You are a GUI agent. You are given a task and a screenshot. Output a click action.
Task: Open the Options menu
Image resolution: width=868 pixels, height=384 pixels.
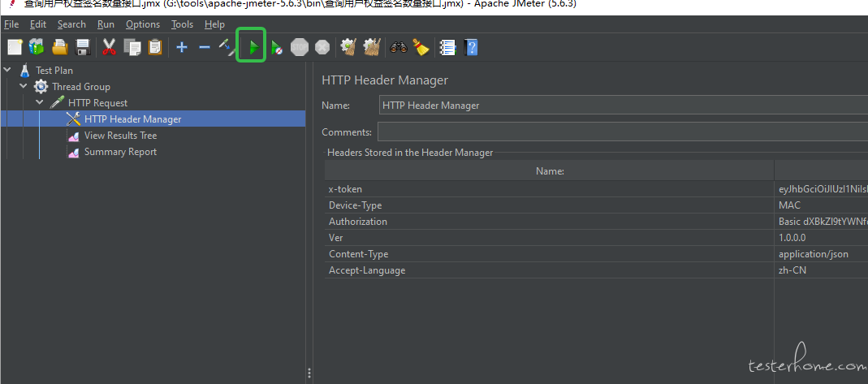pos(143,24)
